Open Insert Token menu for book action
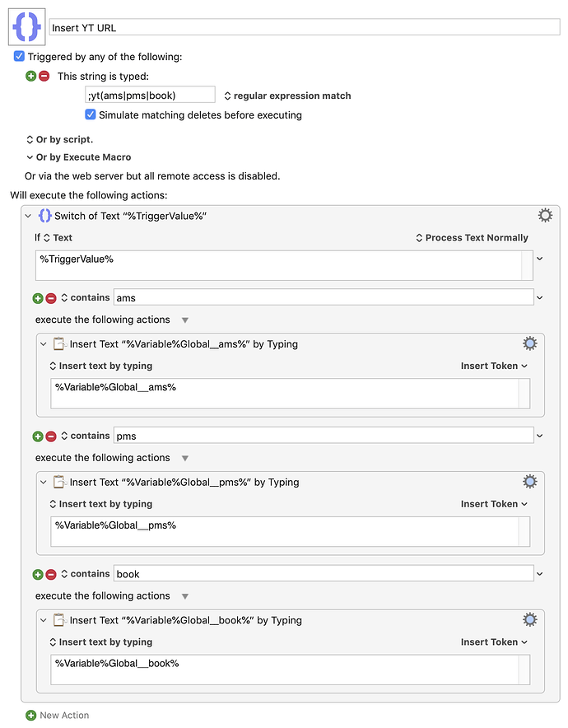The height and width of the screenshot is (728, 568). (494, 642)
